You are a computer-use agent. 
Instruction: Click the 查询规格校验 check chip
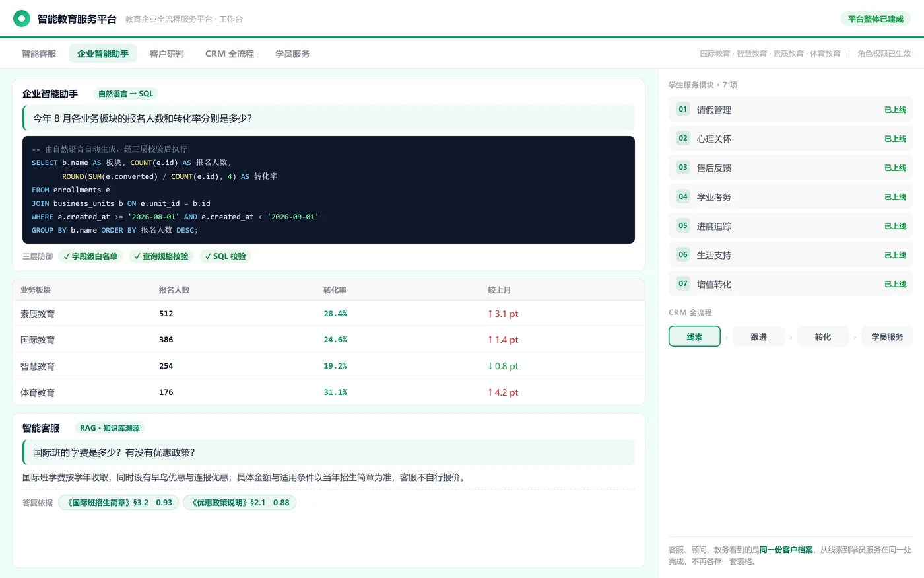(162, 256)
